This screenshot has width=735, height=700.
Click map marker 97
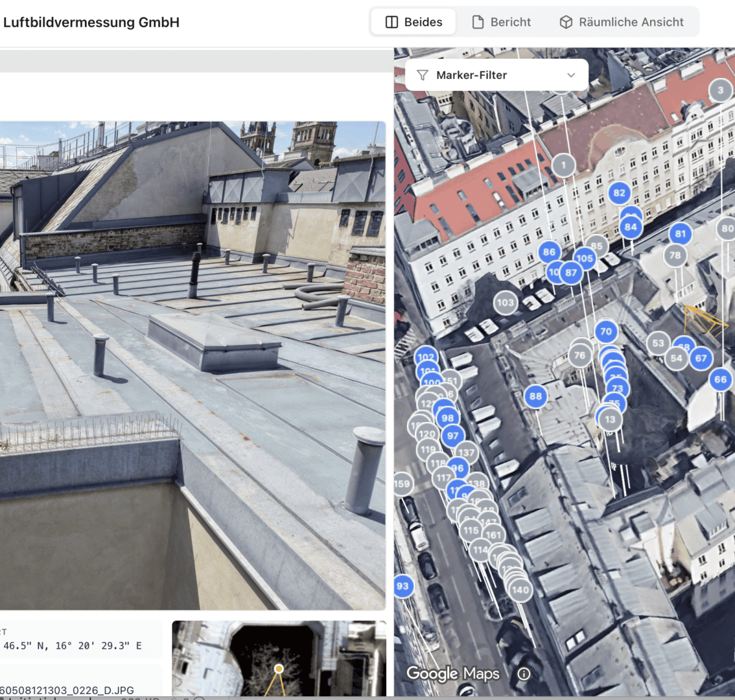[x=452, y=436]
